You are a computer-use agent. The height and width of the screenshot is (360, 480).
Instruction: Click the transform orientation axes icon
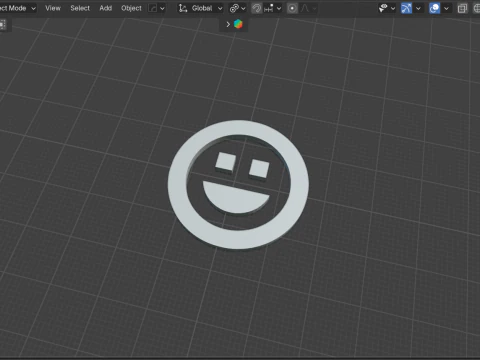182,8
